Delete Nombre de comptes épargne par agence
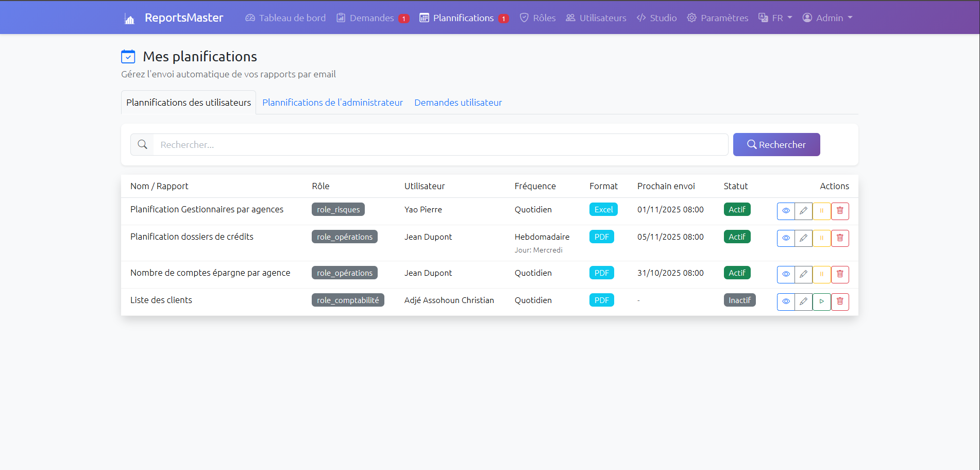The image size is (980, 470). (x=839, y=274)
